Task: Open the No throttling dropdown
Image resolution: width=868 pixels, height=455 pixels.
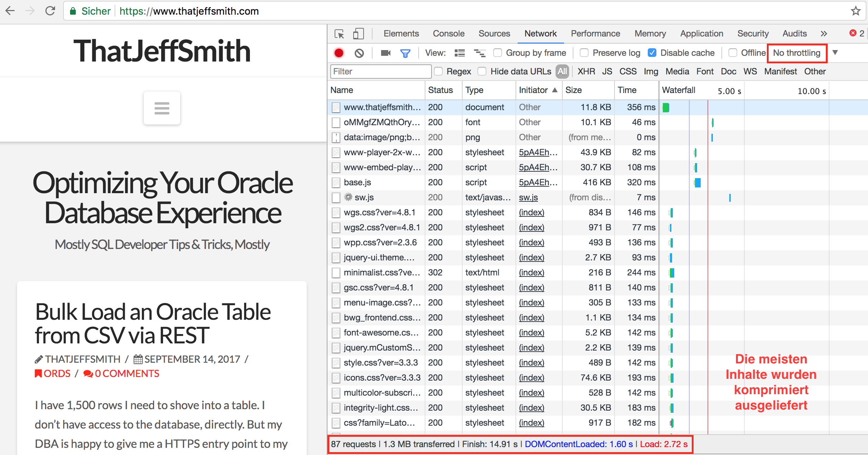Action: [x=797, y=53]
